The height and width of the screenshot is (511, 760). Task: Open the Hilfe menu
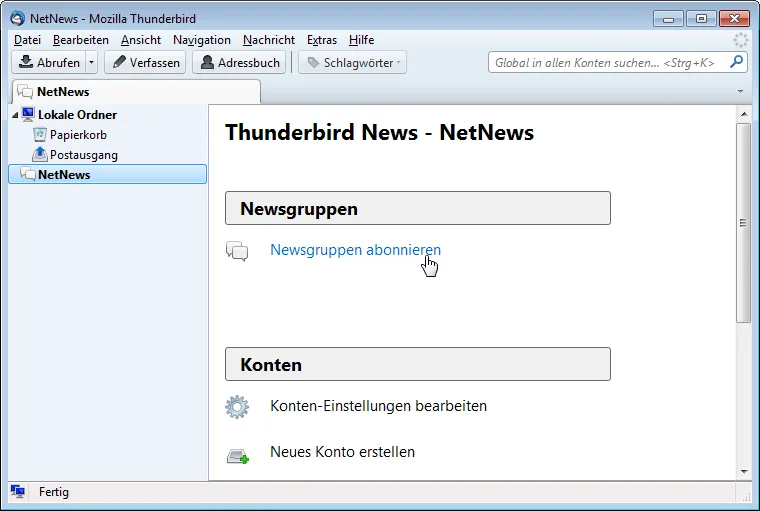pyautogui.click(x=361, y=40)
